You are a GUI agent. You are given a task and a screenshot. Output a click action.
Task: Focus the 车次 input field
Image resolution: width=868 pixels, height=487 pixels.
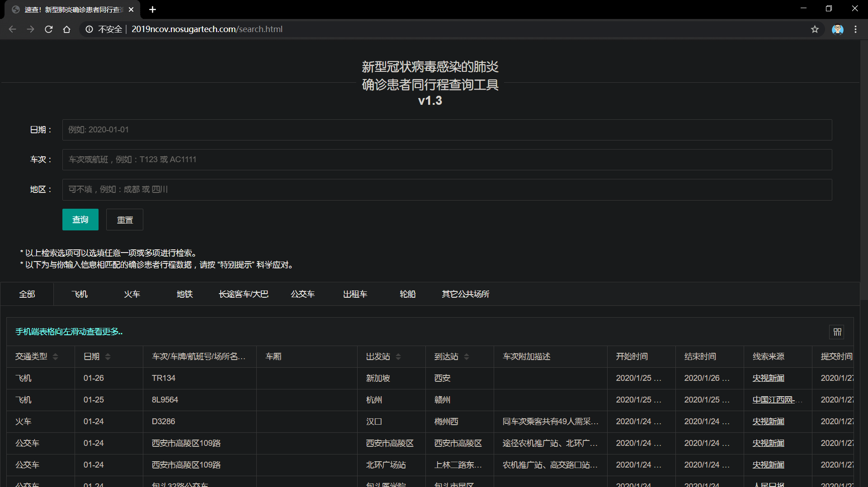pos(447,159)
